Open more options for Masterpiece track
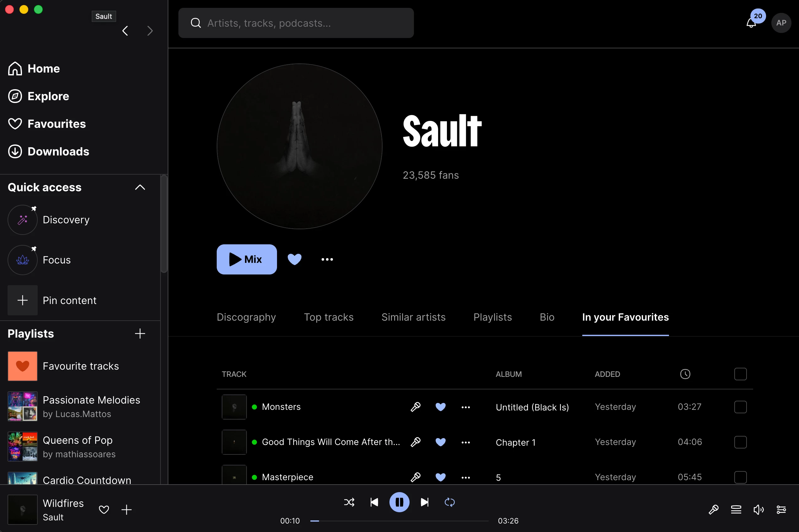 point(465,477)
